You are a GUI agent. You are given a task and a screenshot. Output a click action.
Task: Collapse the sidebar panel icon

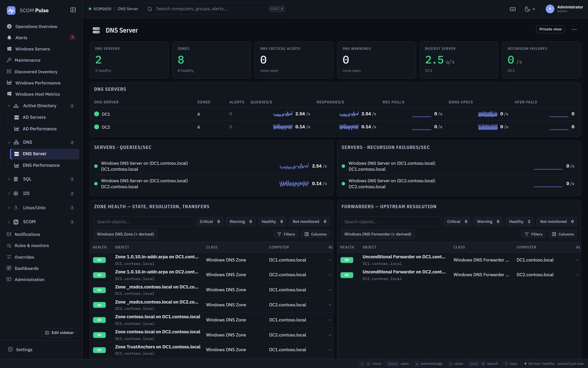pyautogui.click(x=73, y=10)
